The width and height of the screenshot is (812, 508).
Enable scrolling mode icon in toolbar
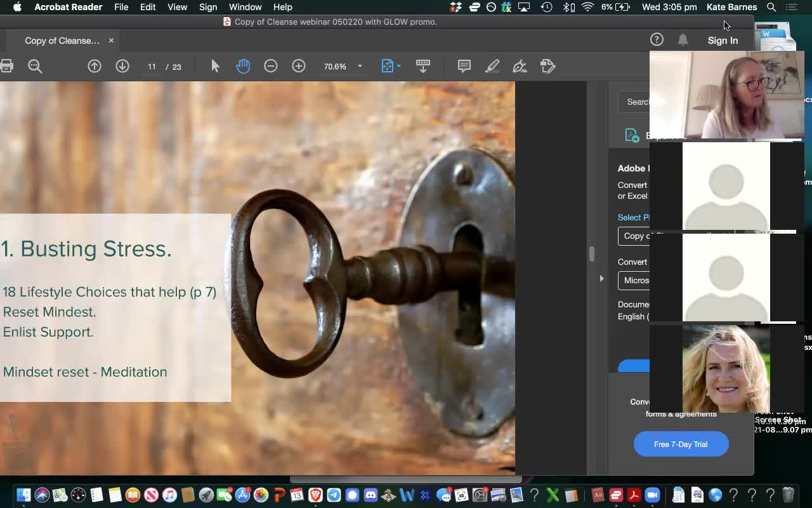coord(423,66)
